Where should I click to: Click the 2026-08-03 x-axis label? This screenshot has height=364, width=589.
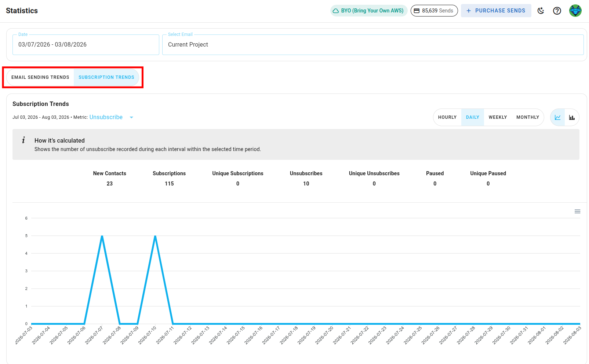pos(572,335)
